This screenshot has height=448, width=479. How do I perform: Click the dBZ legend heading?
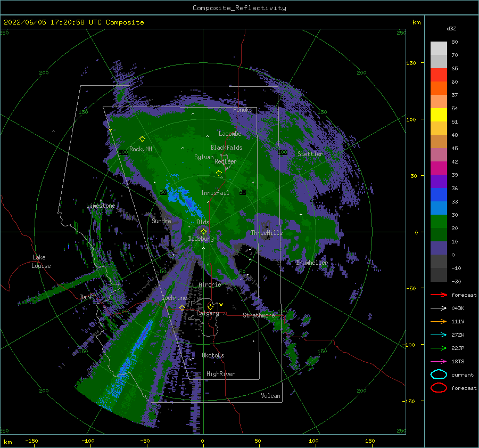[x=451, y=28]
